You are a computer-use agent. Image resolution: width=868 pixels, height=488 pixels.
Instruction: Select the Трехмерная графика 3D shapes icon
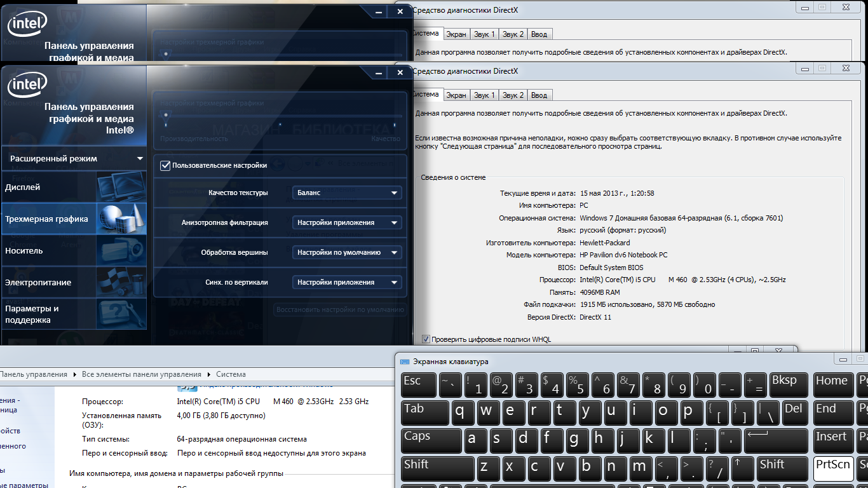tap(121, 219)
